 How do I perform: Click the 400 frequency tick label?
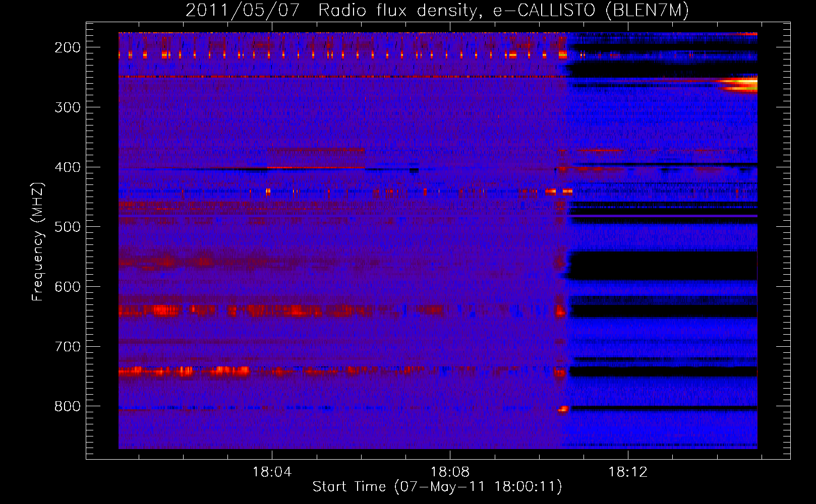(68, 167)
